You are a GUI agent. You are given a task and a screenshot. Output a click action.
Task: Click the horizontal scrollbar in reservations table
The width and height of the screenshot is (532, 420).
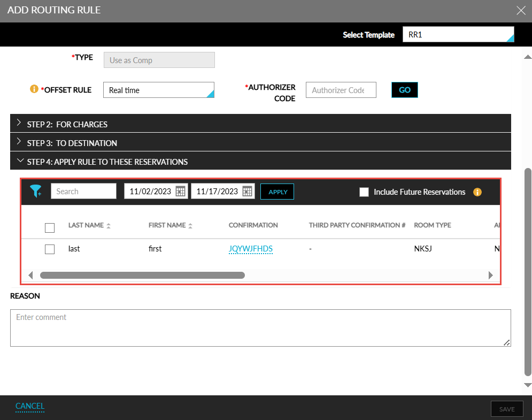click(142, 276)
